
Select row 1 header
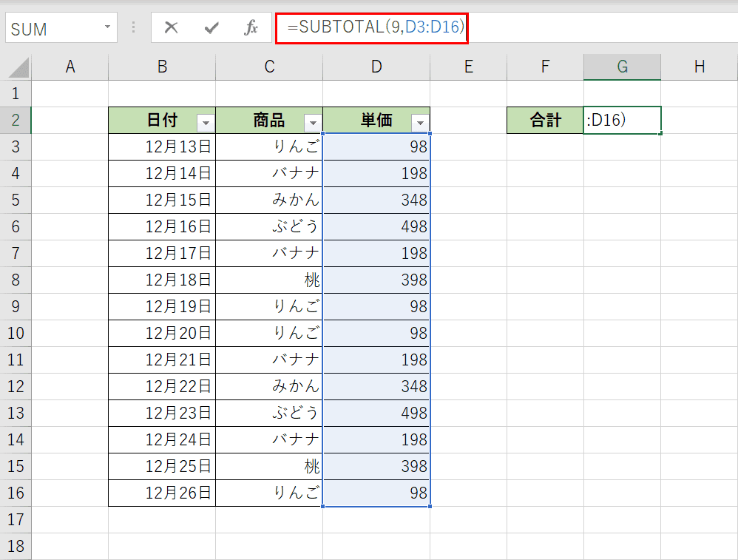(x=16, y=93)
